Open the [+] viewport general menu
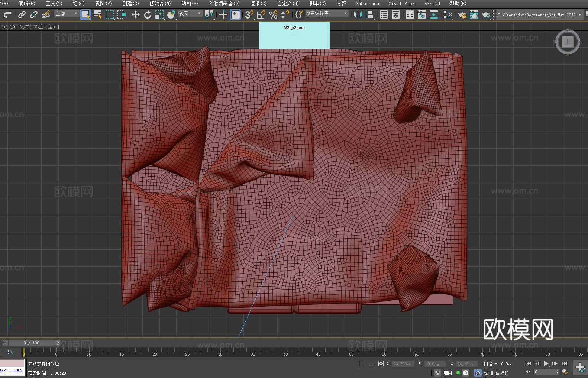 (4, 27)
